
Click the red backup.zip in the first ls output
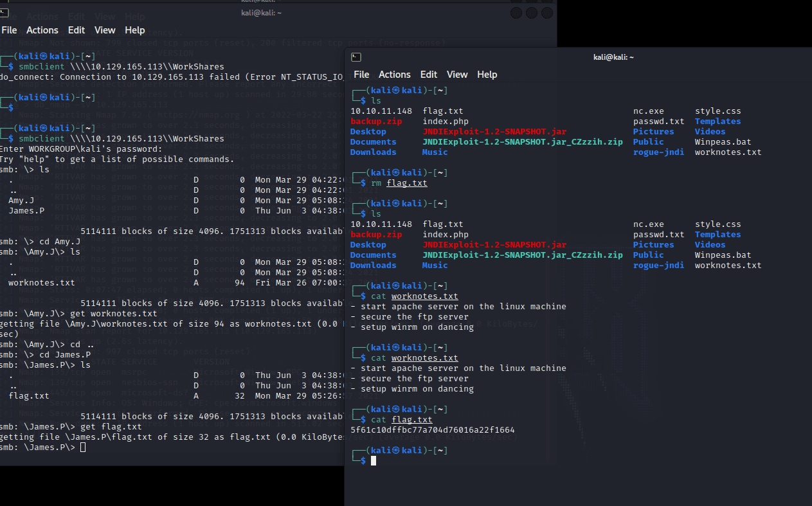[376, 122]
